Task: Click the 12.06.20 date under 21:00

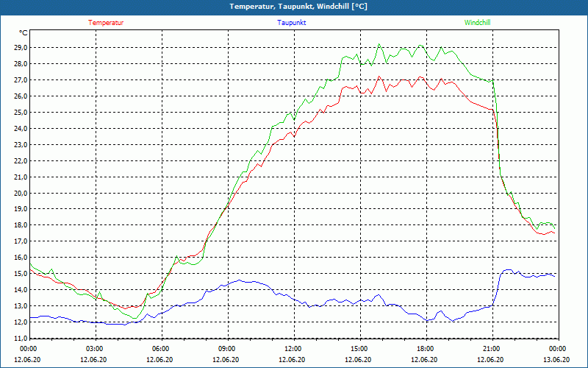Action: click(490, 359)
